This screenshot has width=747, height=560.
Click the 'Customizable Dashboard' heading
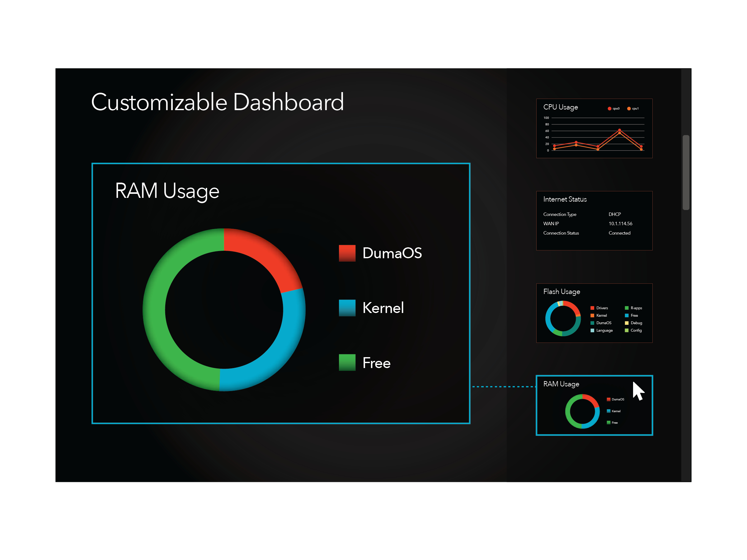coord(218,102)
